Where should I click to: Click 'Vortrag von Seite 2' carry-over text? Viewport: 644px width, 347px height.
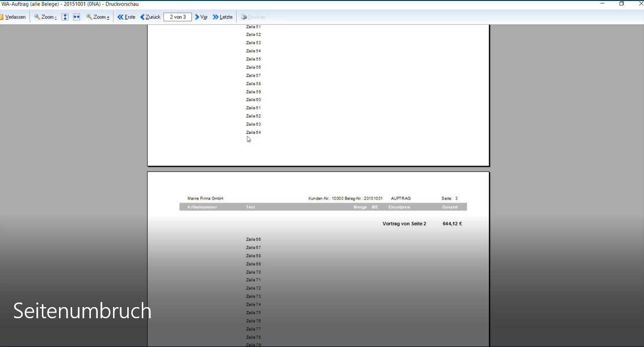[404, 224]
